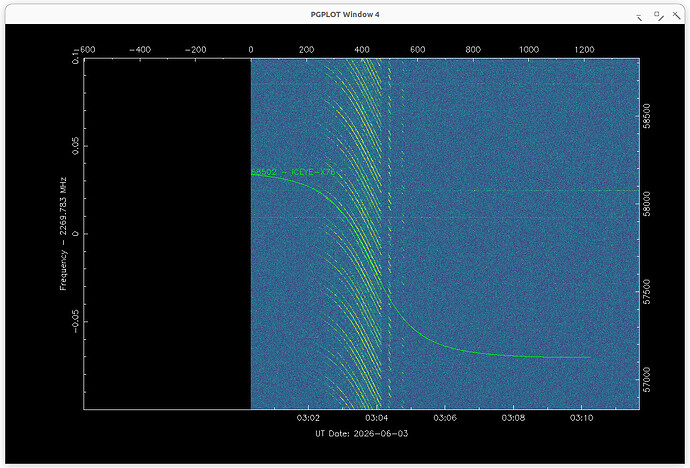
Task: Click the top axis label 800
Action: tap(473, 50)
